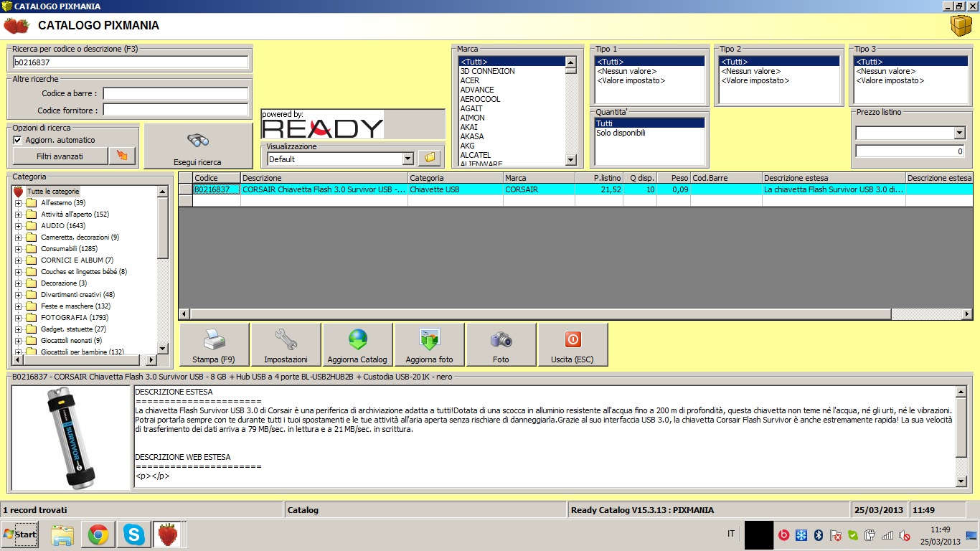
Task: Open Google Chrome from the taskbar
Action: (x=98, y=534)
